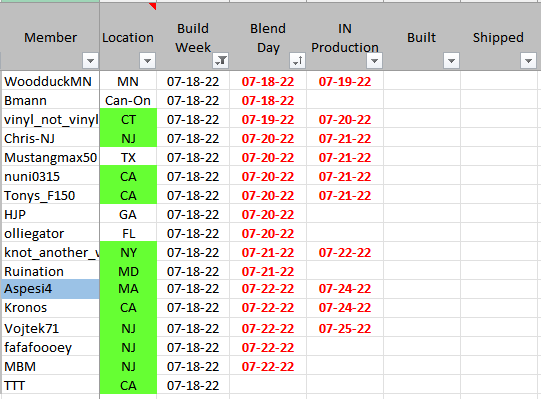
Task: Click the sort arrow icon on Blend Day
Action: pos(297,61)
